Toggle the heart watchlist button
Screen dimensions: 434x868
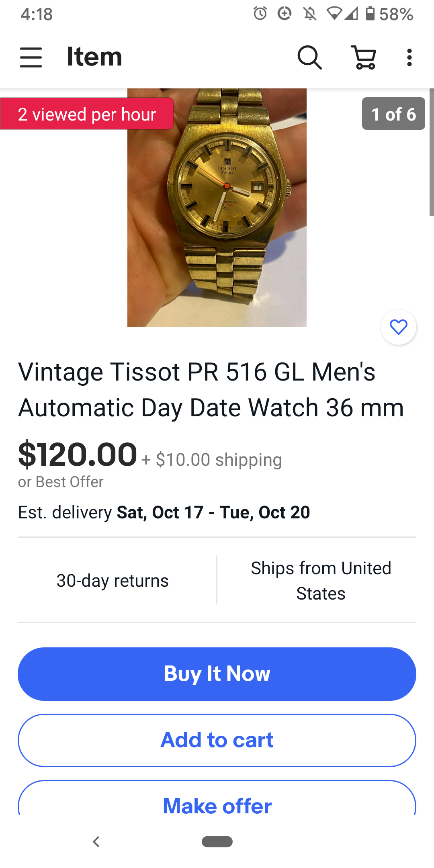click(x=399, y=327)
